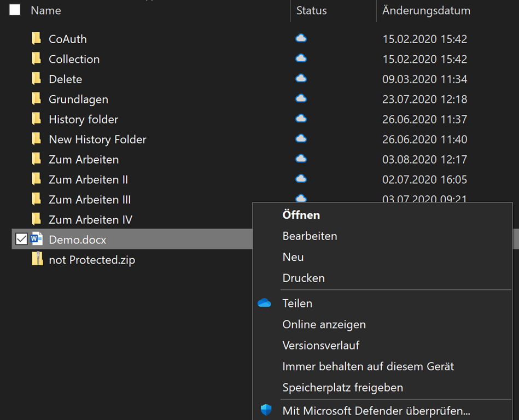Click the cloud status icon for Zum Arbeiten
This screenshot has width=519, height=420.
point(301,159)
